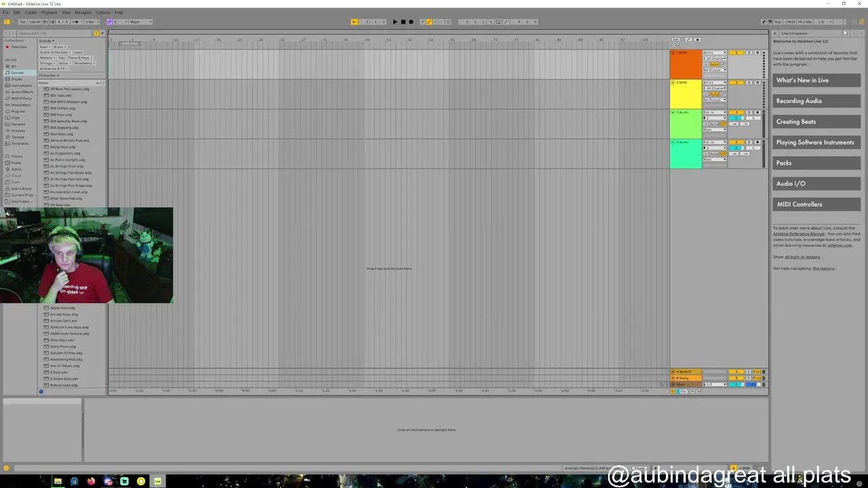
Task: Set 4 Audio monitoring to Auto
Action: point(714,153)
